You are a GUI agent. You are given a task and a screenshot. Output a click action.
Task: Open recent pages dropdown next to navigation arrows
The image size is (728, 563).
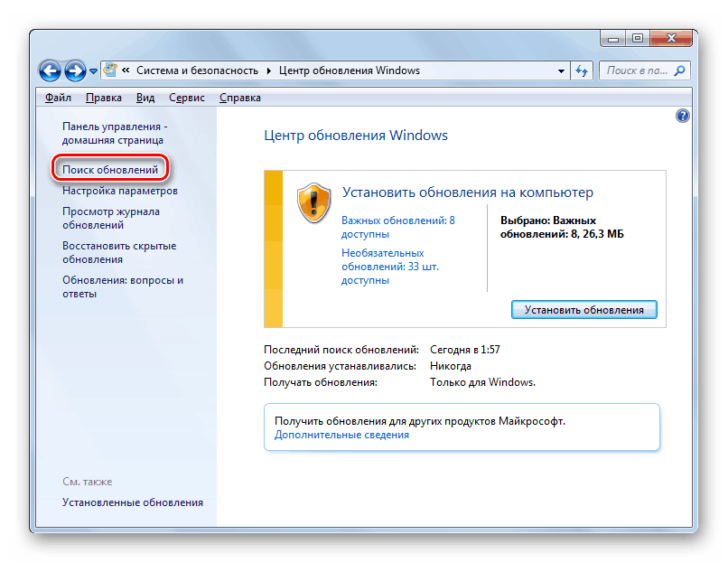point(93,71)
